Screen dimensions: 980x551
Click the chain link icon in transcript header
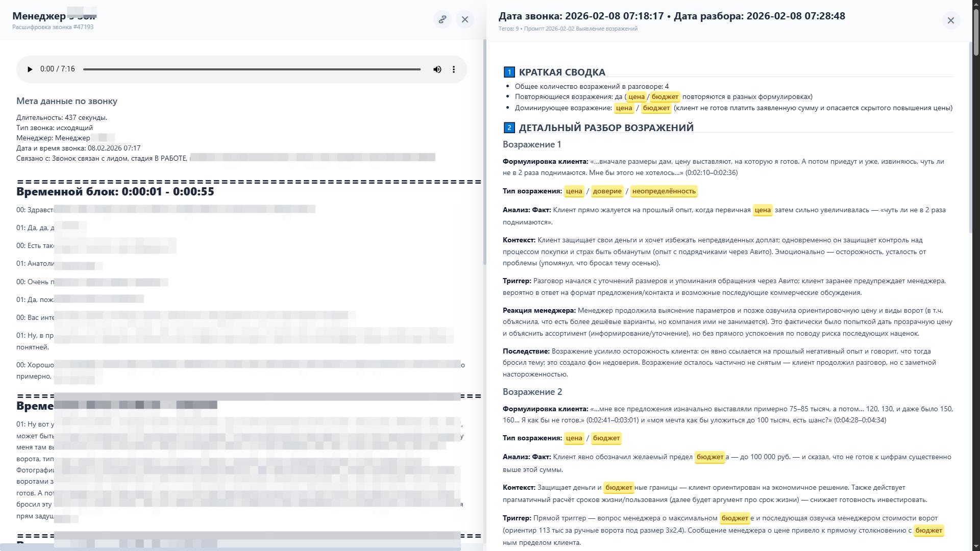coord(442,19)
